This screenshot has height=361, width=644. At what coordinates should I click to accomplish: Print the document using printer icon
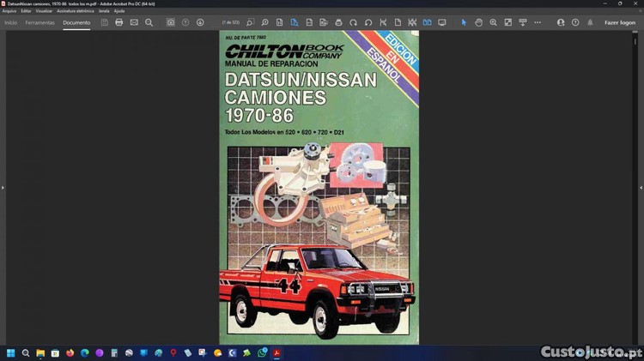pyautogui.click(x=118, y=22)
